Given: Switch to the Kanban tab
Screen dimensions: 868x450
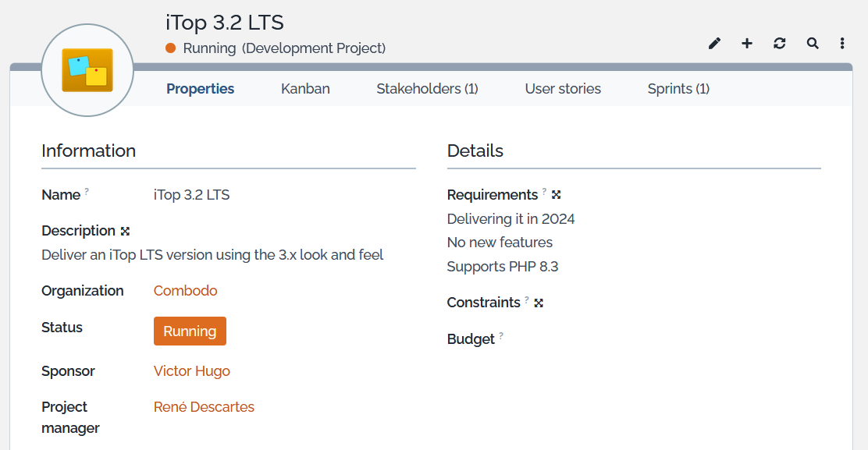Looking at the screenshot, I should pyautogui.click(x=305, y=89).
